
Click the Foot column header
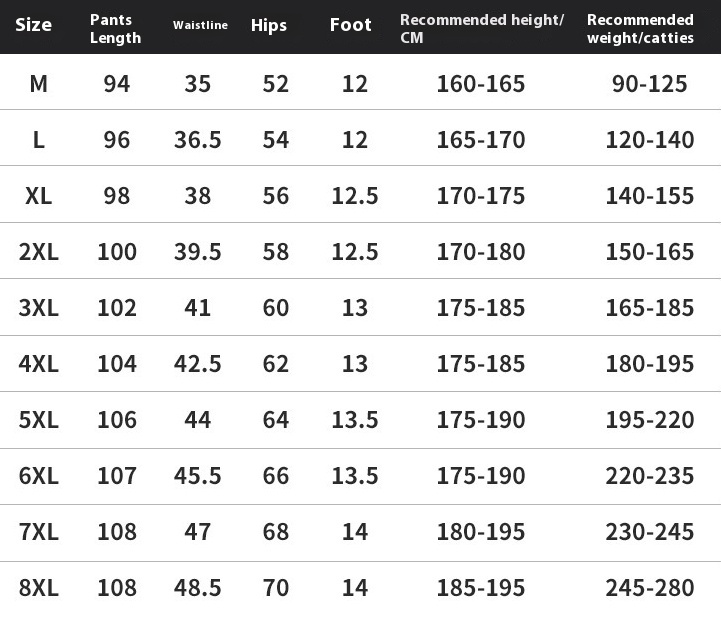(x=351, y=26)
